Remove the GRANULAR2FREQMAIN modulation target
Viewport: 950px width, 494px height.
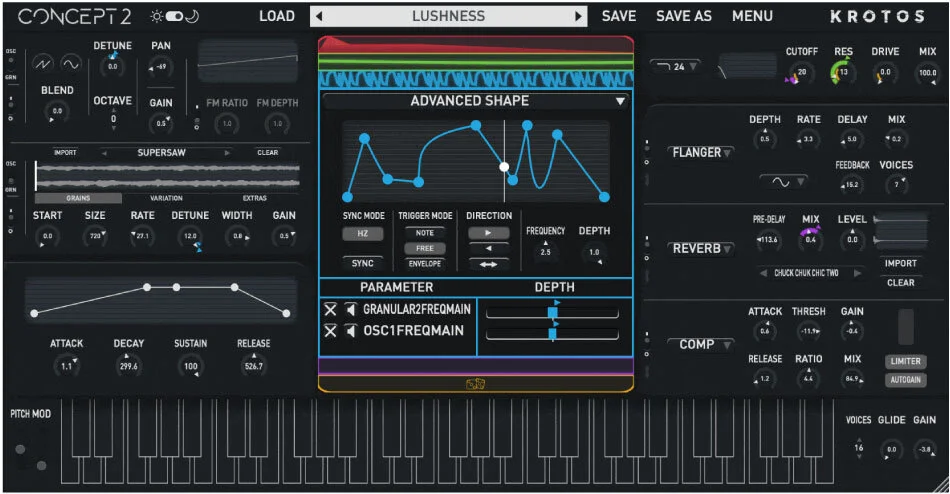330,310
